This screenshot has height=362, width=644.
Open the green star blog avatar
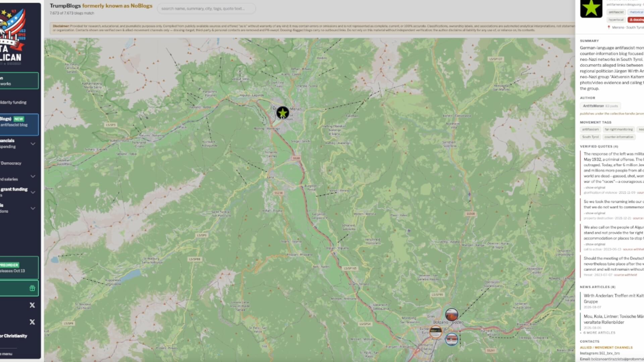click(591, 8)
